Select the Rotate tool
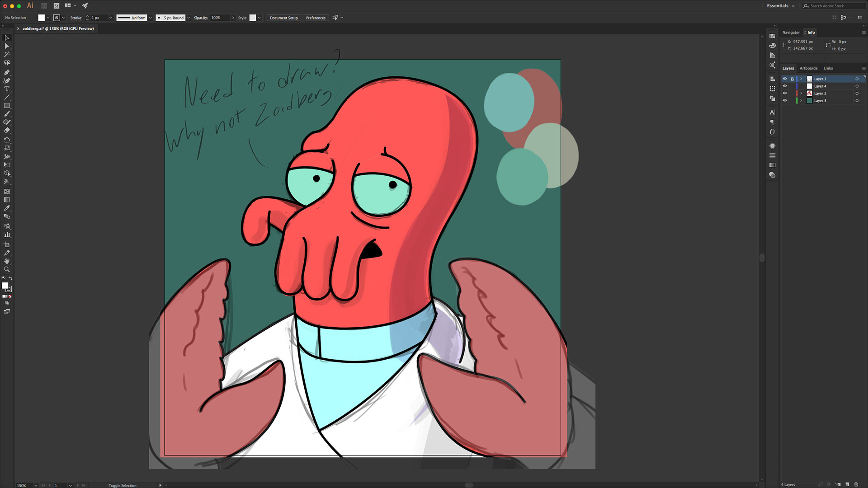Screen dimensions: 868x488 coord(7,140)
